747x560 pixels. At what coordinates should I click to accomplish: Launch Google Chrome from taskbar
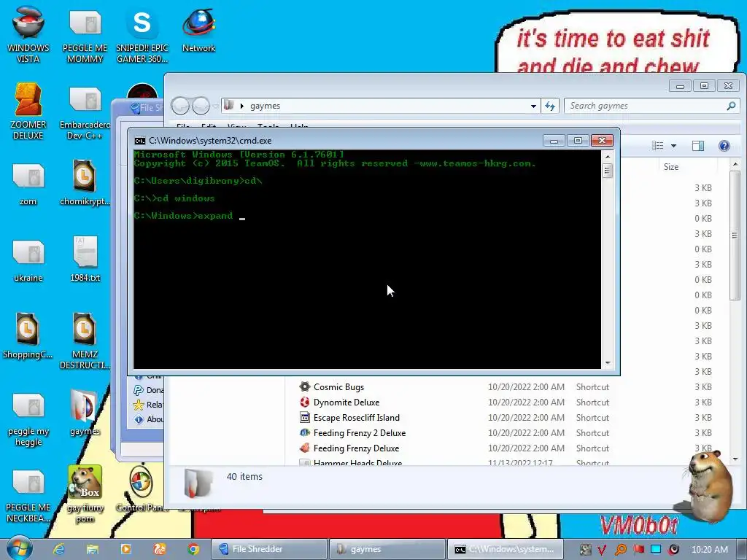click(x=193, y=549)
